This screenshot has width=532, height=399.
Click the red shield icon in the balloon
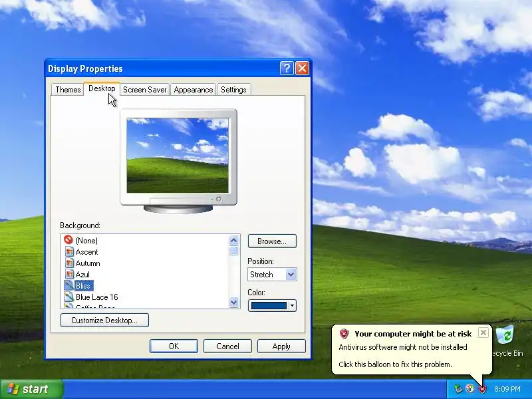(x=344, y=334)
